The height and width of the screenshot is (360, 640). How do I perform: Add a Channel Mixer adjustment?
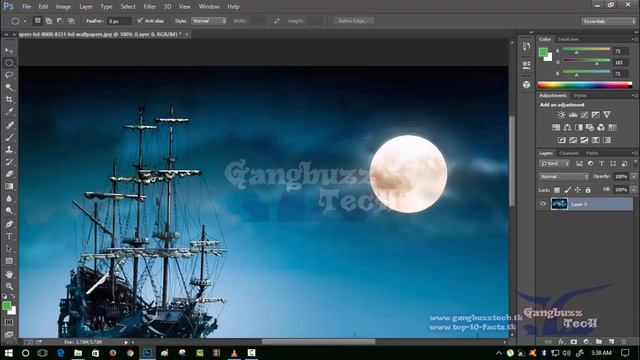point(601,127)
